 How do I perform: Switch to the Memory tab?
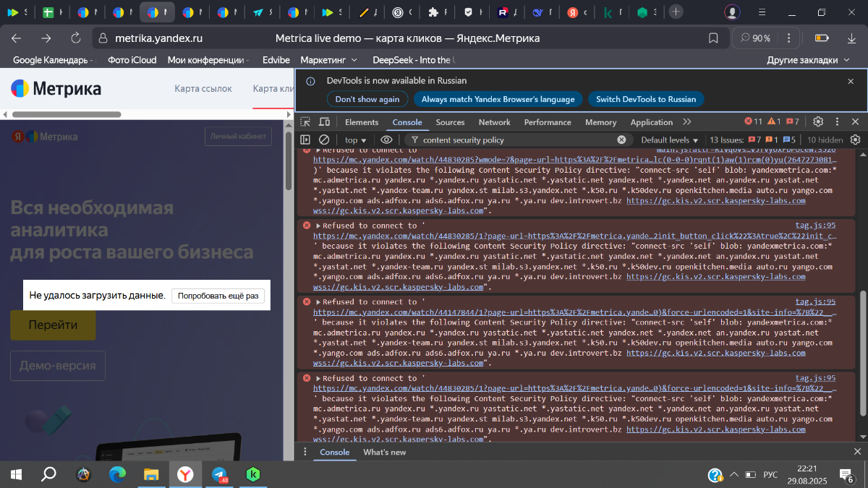[x=600, y=122]
